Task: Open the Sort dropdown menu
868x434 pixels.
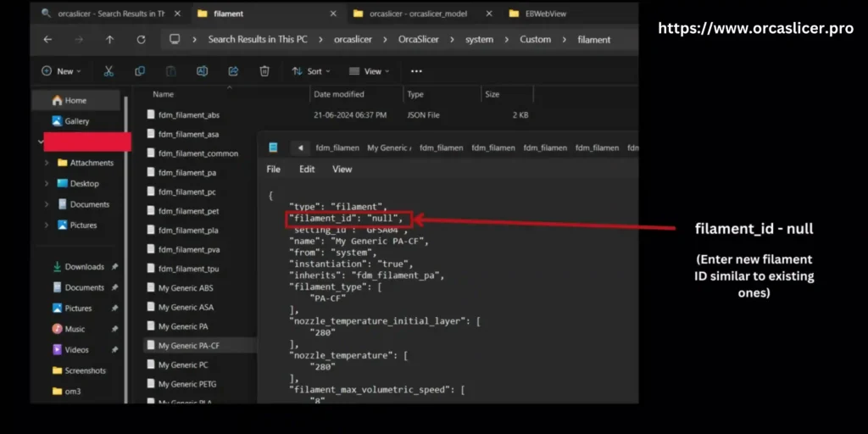Action: 311,71
